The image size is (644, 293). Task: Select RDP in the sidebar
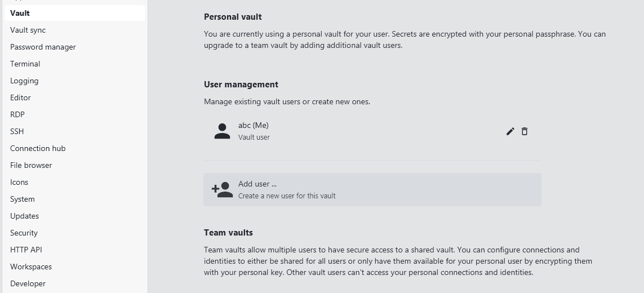(x=17, y=114)
